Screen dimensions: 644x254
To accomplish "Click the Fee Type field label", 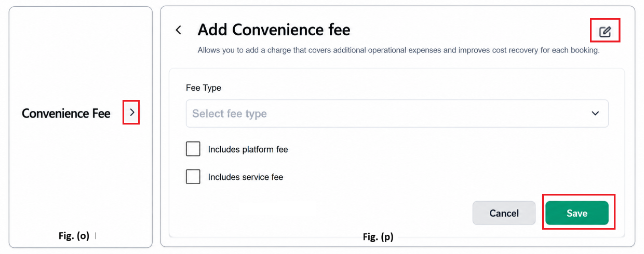I will tap(204, 88).
